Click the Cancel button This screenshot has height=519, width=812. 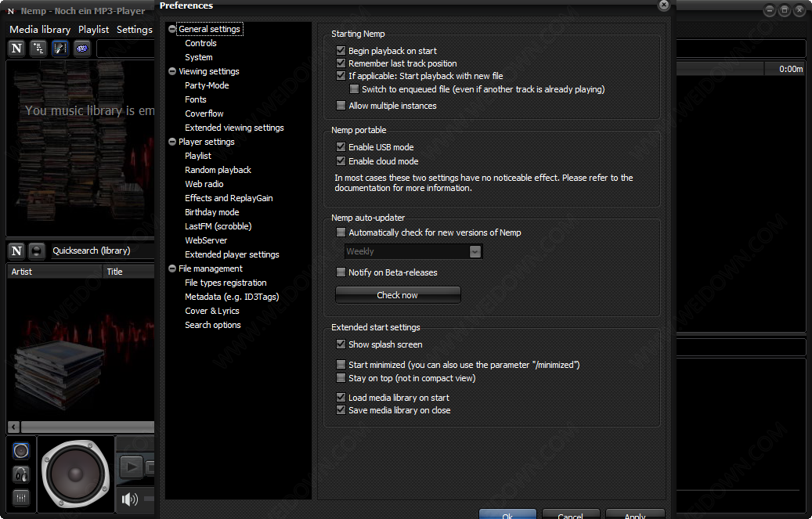click(x=571, y=514)
